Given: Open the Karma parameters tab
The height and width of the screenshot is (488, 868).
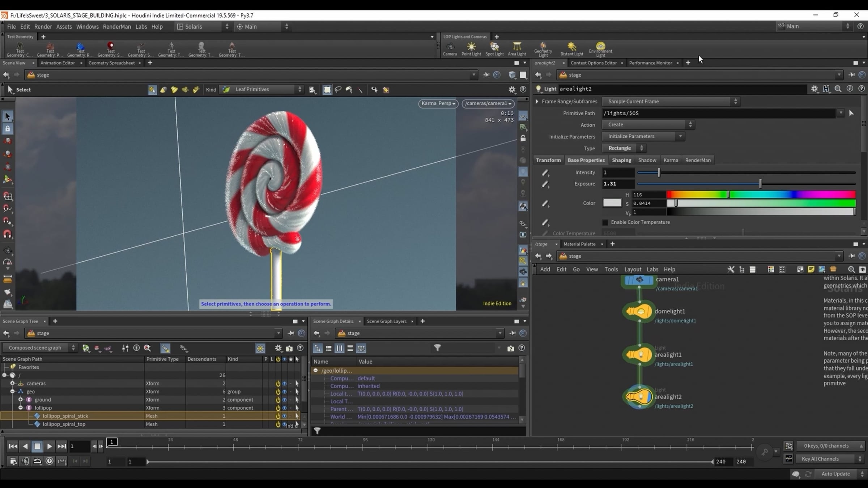Looking at the screenshot, I should 671,160.
